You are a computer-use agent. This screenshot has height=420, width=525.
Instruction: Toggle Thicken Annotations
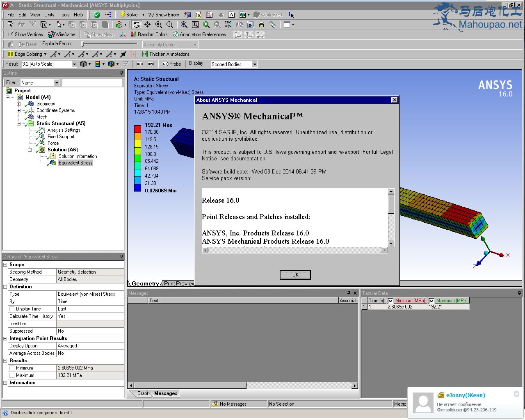click(x=166, y=54)
